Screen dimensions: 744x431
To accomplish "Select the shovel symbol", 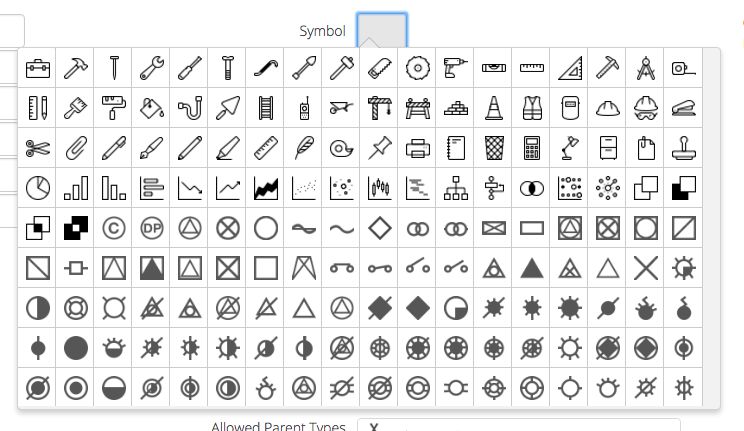I will [304, 68].
